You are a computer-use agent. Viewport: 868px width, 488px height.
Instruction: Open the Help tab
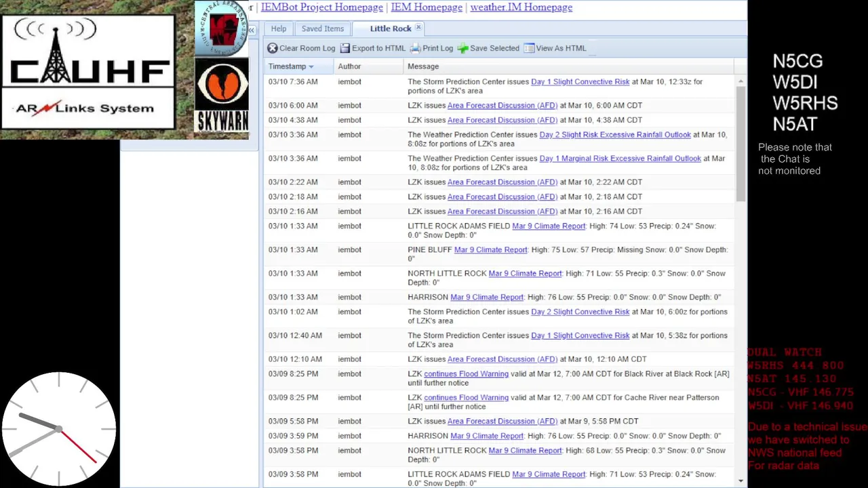click(279, 28)
